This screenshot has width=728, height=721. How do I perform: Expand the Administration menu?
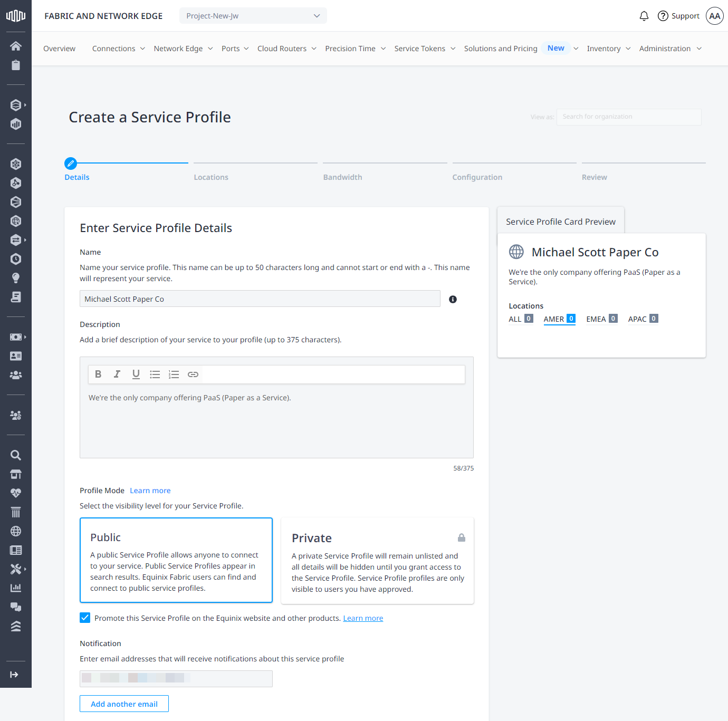coord(670,49)
